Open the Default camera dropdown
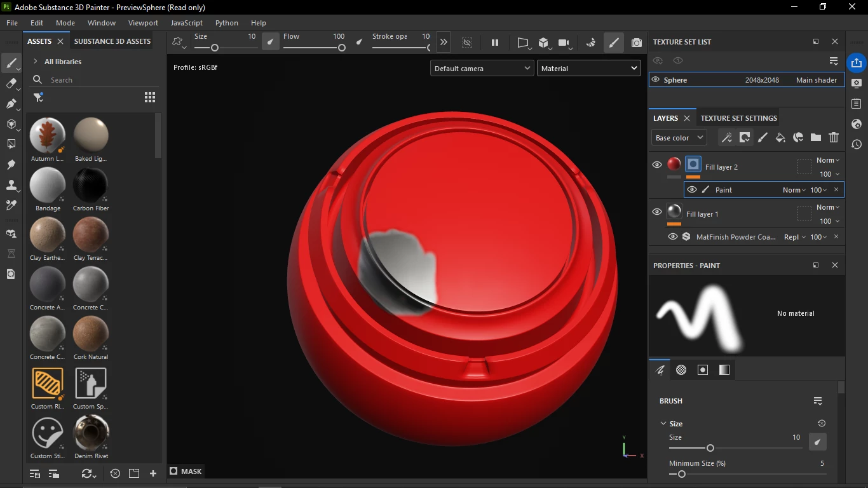868x488 pixels. point(482,69)
